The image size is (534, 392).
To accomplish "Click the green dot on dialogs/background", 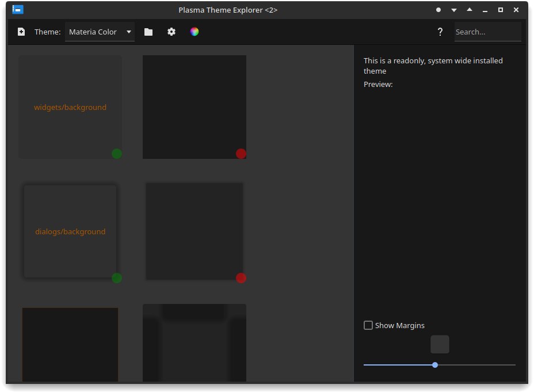I will 117,278.
